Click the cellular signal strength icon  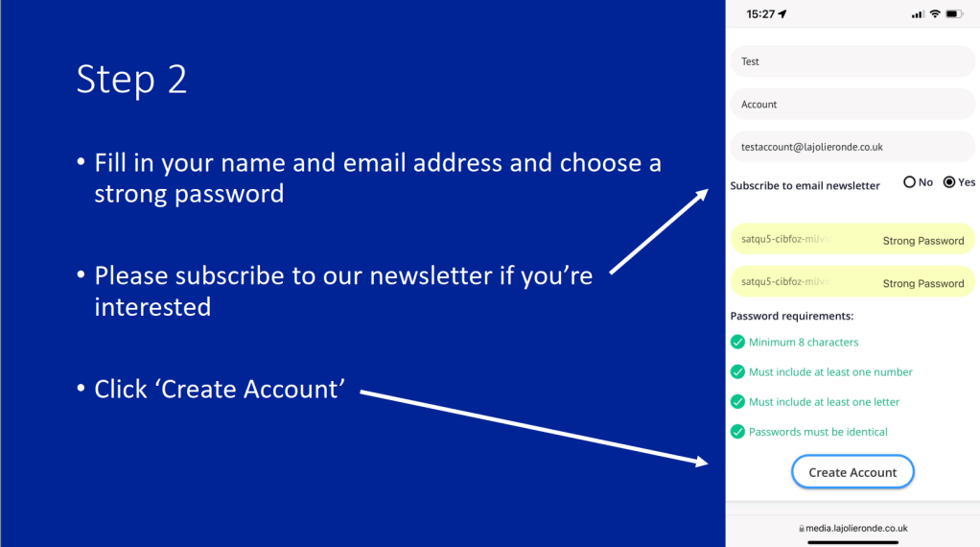click(x=918, y=14)
